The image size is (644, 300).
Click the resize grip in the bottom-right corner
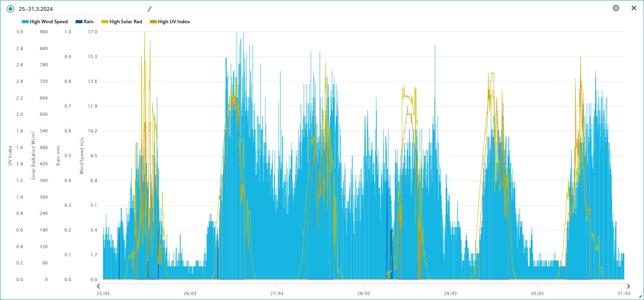[x=640, y=296]
